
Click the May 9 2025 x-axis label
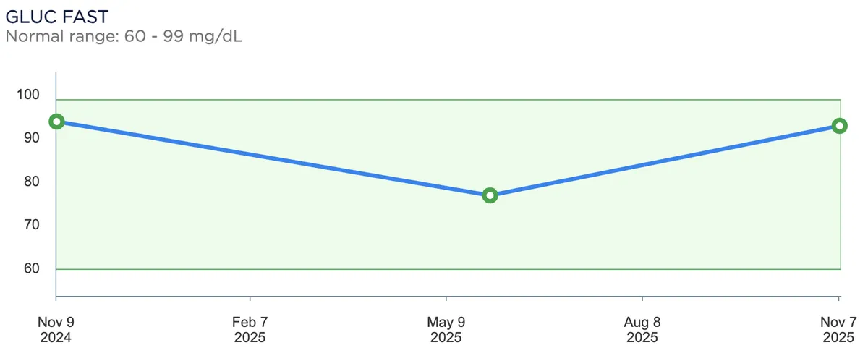click(446, 328)
